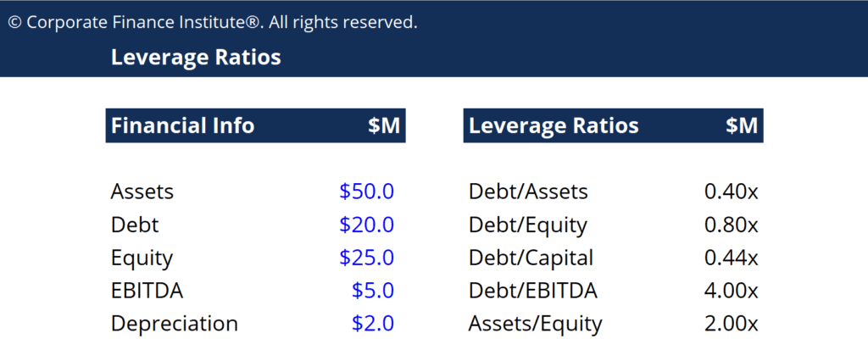Select the Depreciation label cell
This screenshot has width=868, height=361.
pos(175,324)
